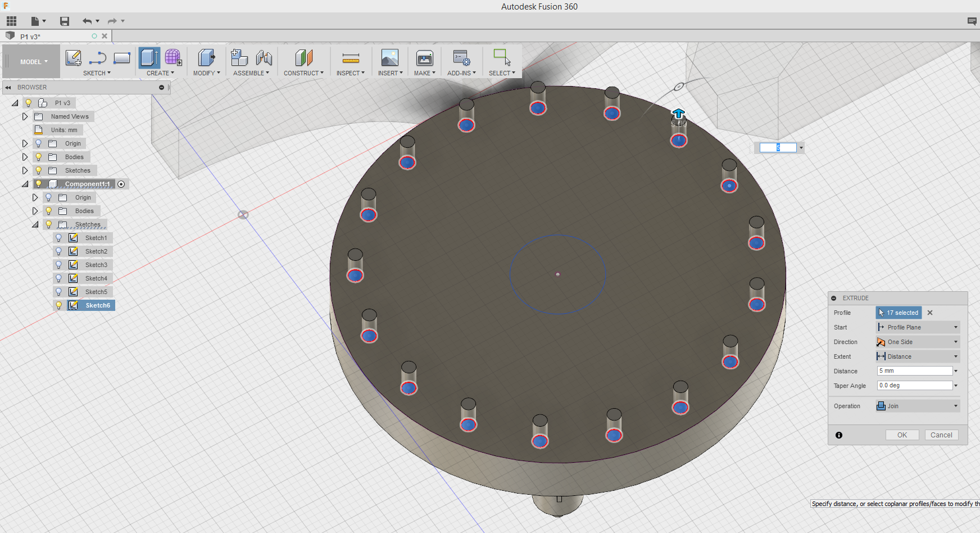Cancel the Extrude dialog

(941, 435)
